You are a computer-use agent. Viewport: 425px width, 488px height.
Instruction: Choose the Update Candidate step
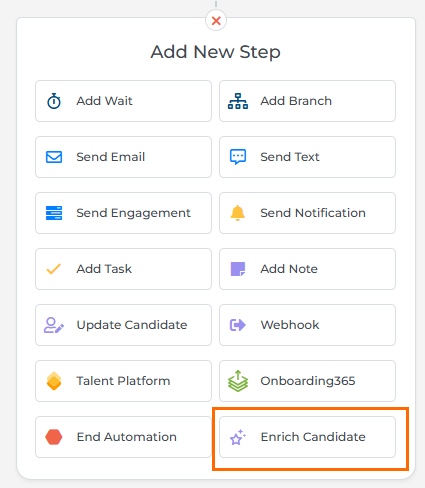pos(123,325)
